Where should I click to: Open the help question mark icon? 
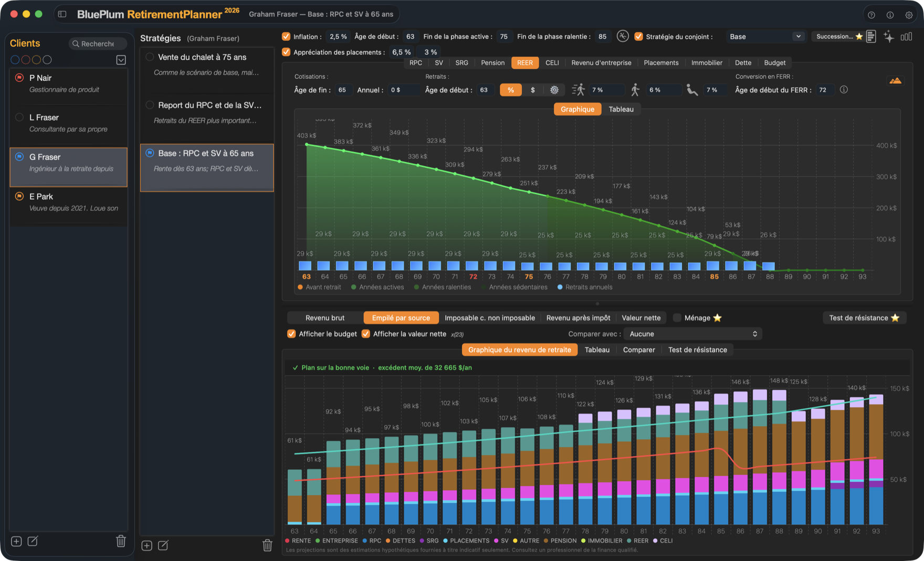pos(871,15)
